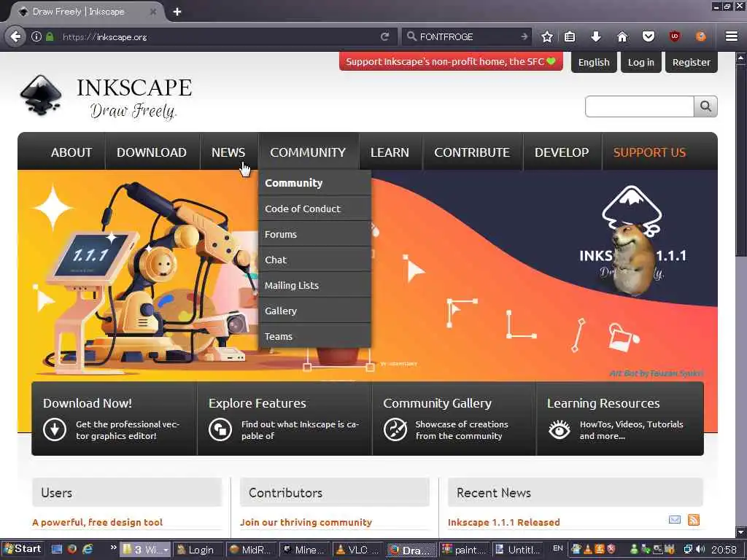Click the Log in button
Screen dimensions: 747x560
click(640, 63)
